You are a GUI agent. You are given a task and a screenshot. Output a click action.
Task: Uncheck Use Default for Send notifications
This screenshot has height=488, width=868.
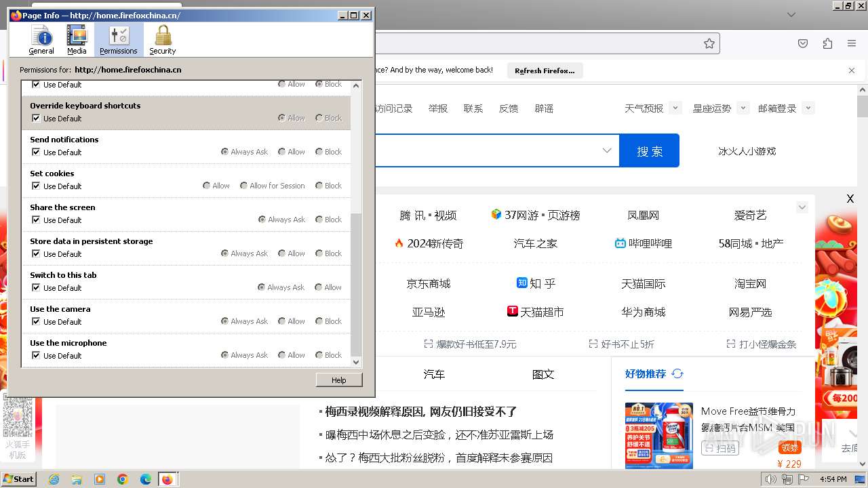[36, 152]
